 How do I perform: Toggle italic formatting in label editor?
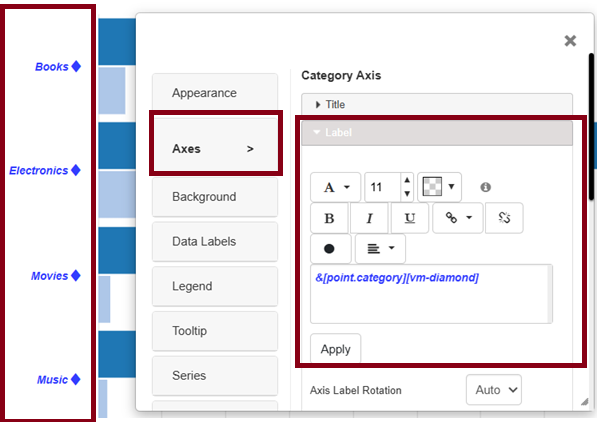[x=369, y=218]
